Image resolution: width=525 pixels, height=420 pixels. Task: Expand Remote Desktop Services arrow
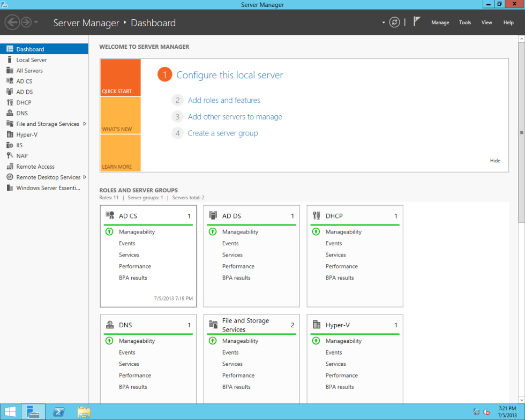tap(85, 177)
